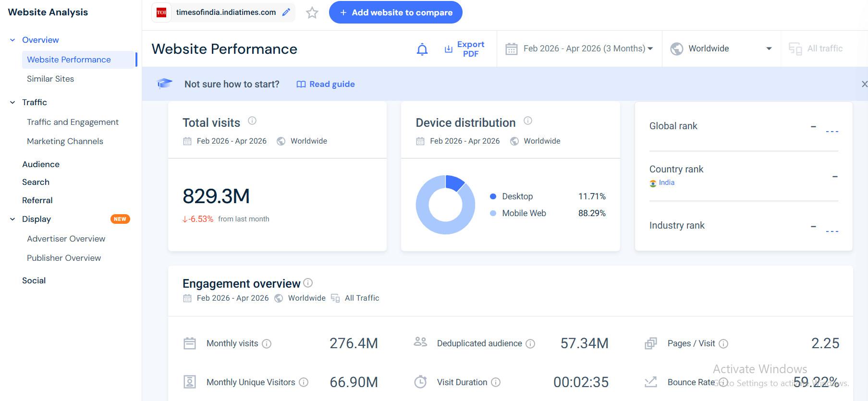Screen dimensions: 868x401
Task: Click the Read guide link
Action: 326,84
